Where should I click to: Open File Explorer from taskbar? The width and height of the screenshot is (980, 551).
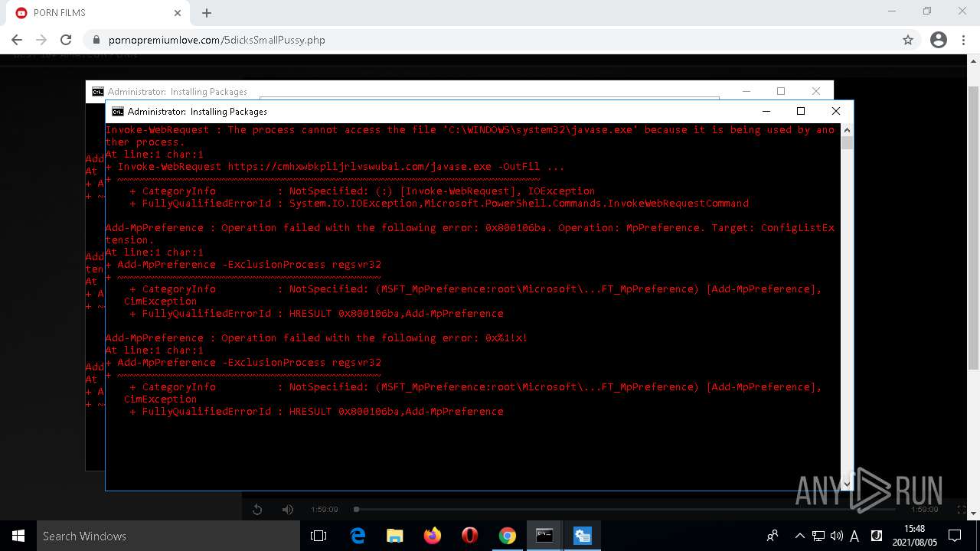pyautogui.click(x=395, y=536)
